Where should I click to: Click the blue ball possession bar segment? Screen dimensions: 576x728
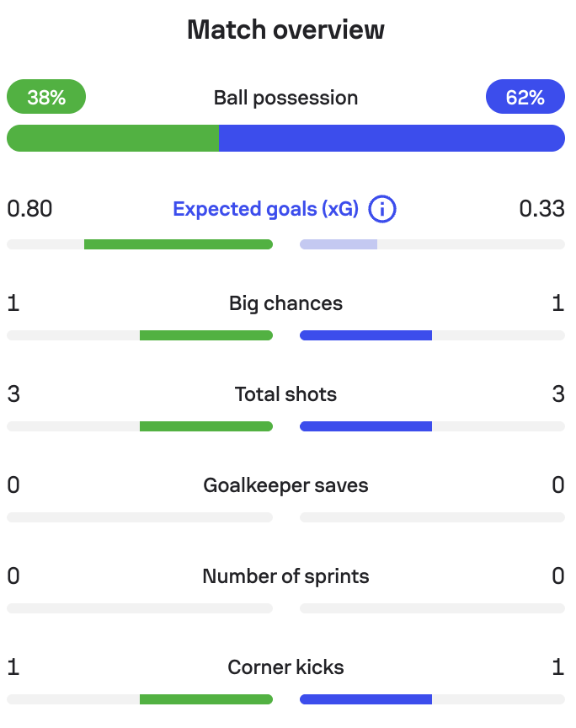coord(392,138)
